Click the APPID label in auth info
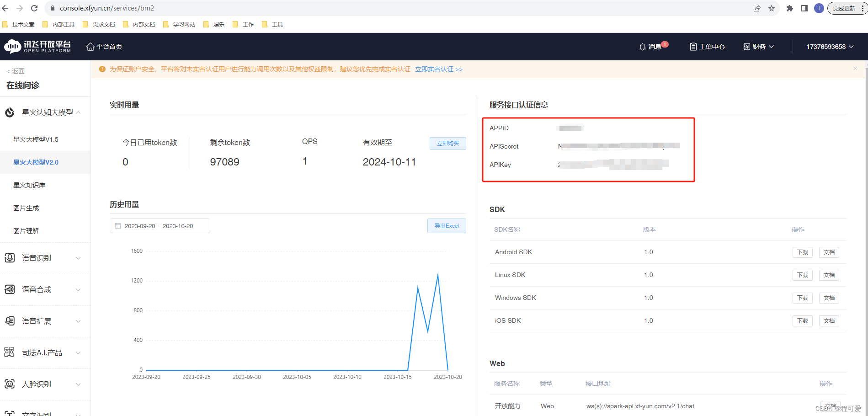Screen dimensions: 868x416 click(x=499, y=128)
